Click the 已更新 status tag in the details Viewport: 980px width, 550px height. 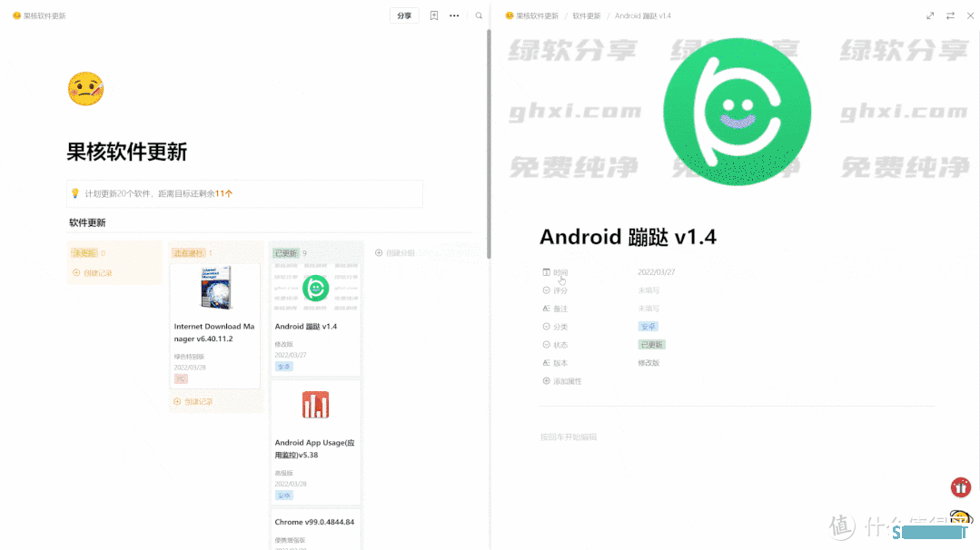pos(652,345)
